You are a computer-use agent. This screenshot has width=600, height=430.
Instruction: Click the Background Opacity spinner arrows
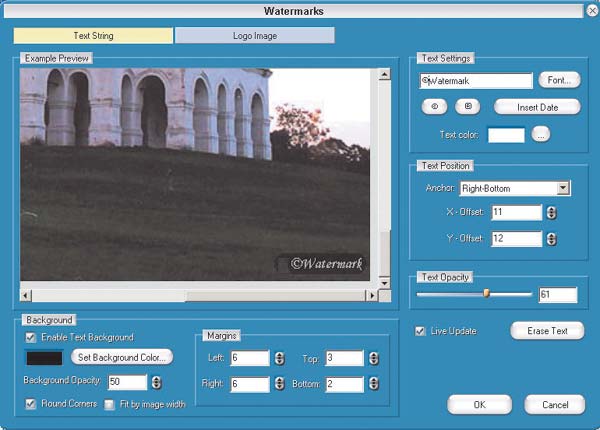(x=156, y=382)
